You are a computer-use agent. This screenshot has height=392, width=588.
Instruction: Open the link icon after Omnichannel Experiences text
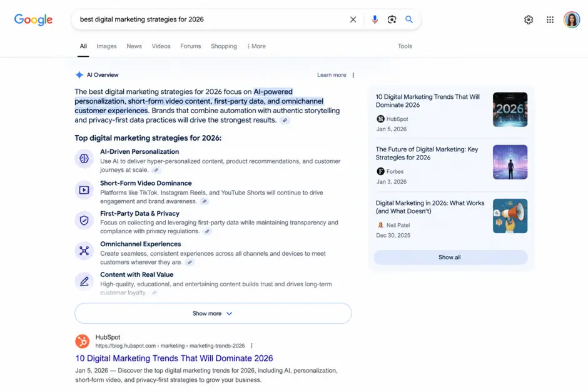pos(190,263)
